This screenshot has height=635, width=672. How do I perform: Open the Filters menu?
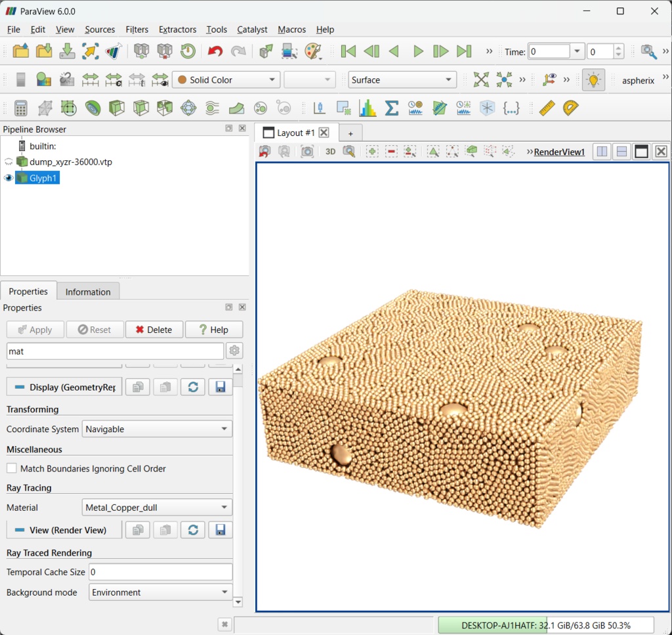(136, 30)
